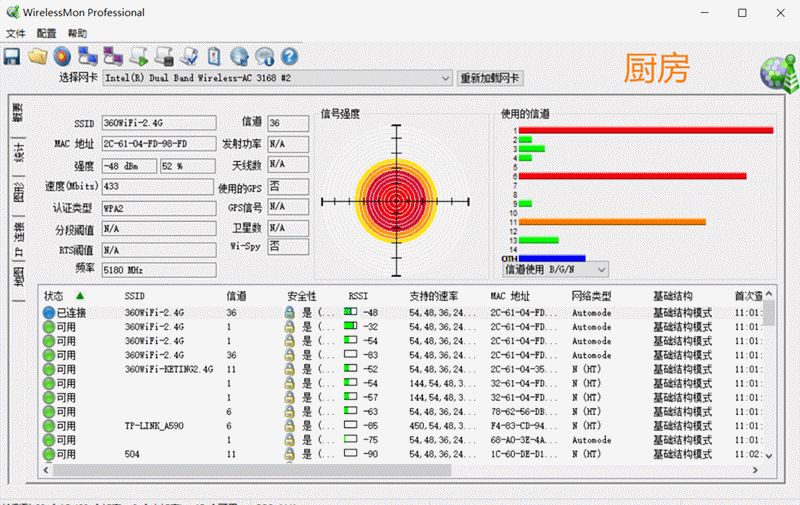This screenshot has width=800, height=505.
Task: Click the start logging green arrow icon
Action: point(139,56)
